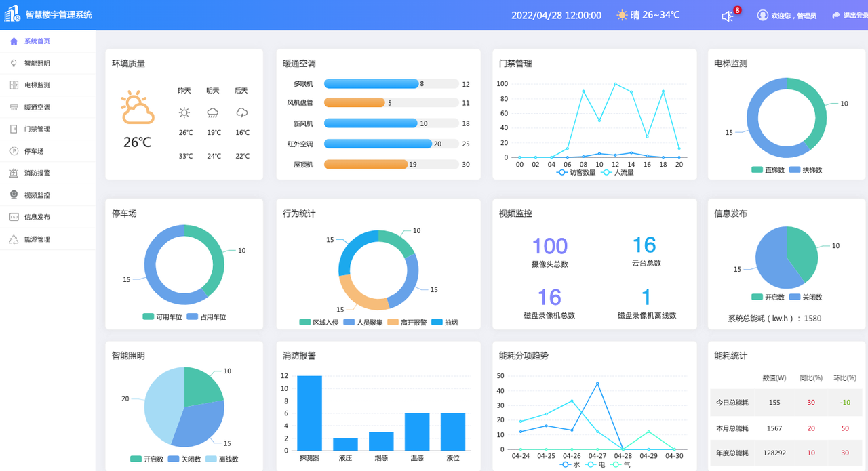Click the light bulb icon for 智能照明
The image size is (868, 471).
pos(14,63)
